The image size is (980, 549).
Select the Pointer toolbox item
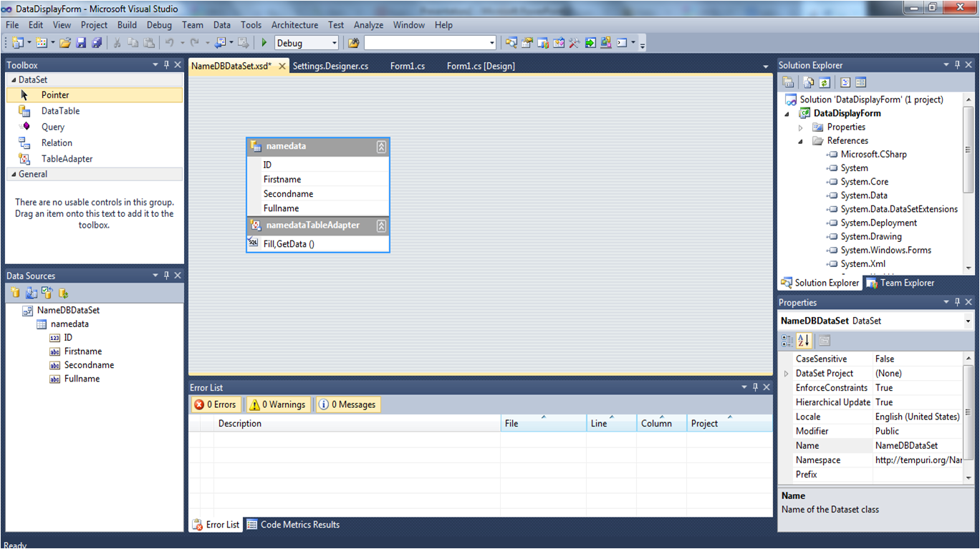click(x=95, y=94)
